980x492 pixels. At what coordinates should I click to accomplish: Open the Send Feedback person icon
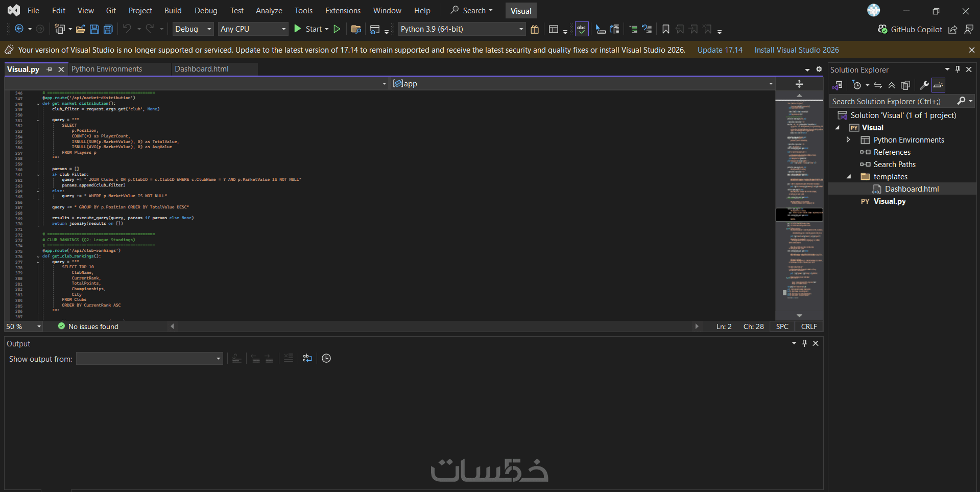coord(969,30)
